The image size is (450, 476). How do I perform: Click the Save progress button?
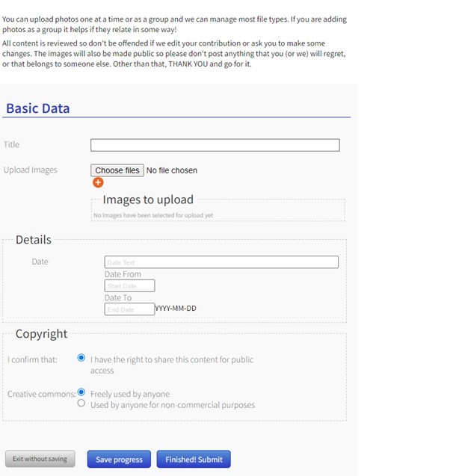(119, 459)
